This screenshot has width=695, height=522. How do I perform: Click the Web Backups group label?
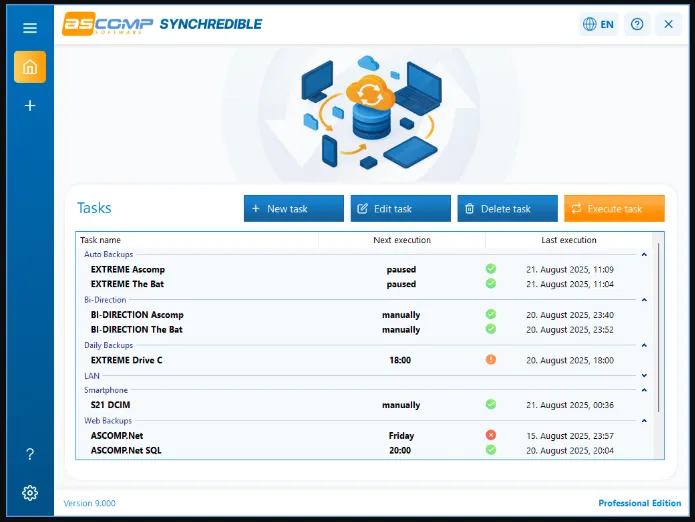[x=108, y=421]
